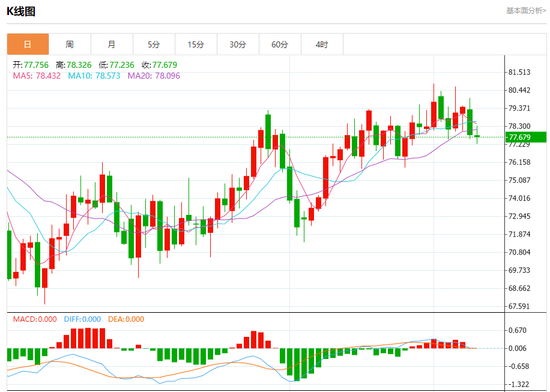Click the 75.087 price axis label
550x392 pixels.
[519, 180]
